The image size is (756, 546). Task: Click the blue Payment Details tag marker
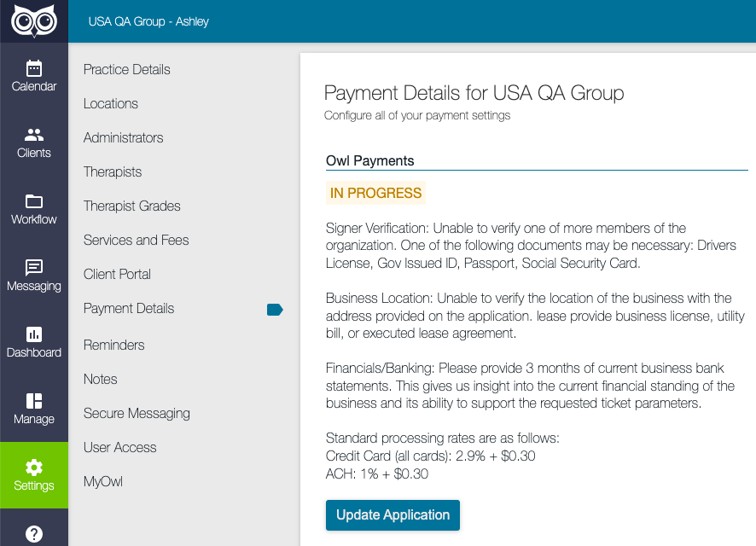pos(275,310)
